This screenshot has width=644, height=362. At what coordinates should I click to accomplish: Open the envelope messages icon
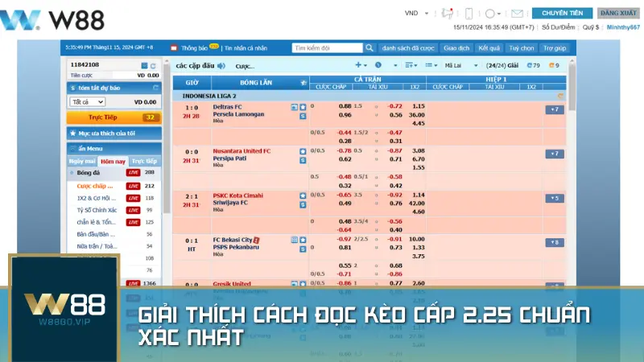tap(517, 14)
